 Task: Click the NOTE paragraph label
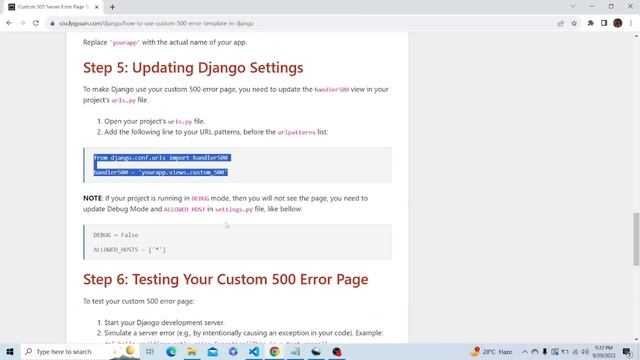[x=92, y=198]
